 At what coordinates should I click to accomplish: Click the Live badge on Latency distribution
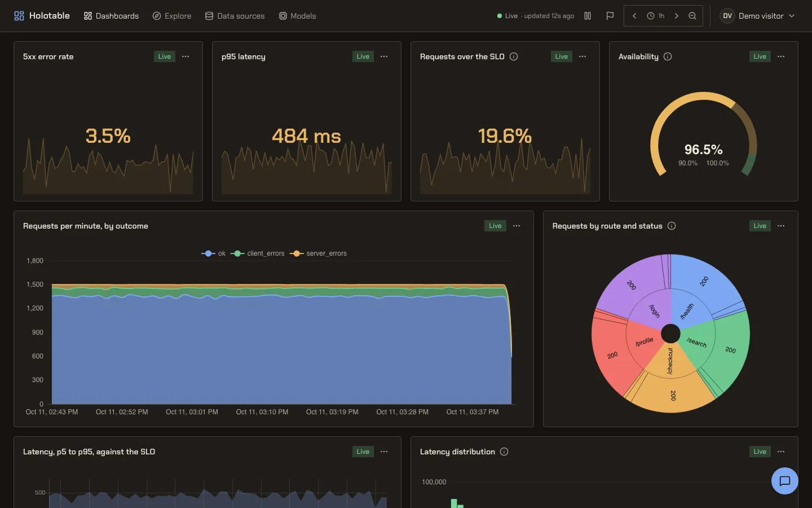[760, 452]
